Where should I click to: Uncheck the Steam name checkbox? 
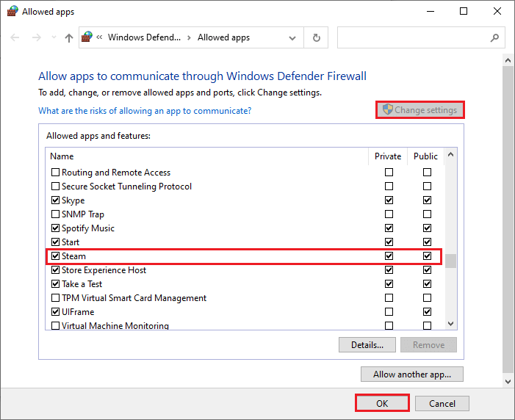tap(56, 256)
